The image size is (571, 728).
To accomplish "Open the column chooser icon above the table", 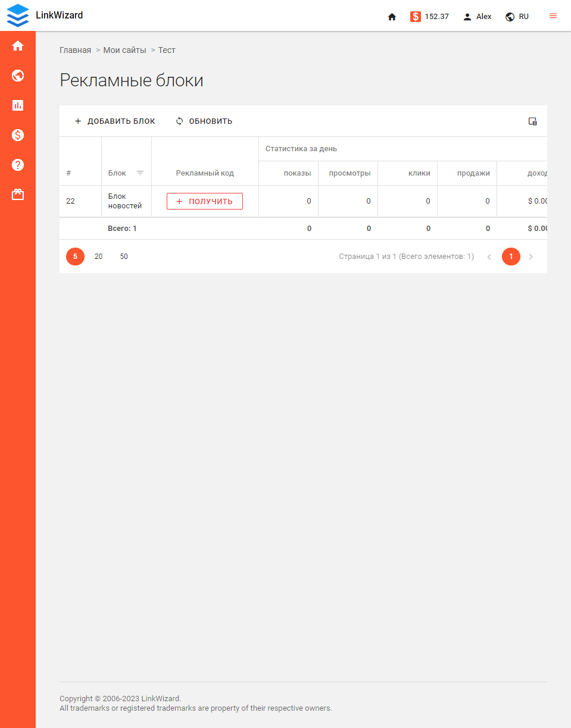I will [532, 121].
